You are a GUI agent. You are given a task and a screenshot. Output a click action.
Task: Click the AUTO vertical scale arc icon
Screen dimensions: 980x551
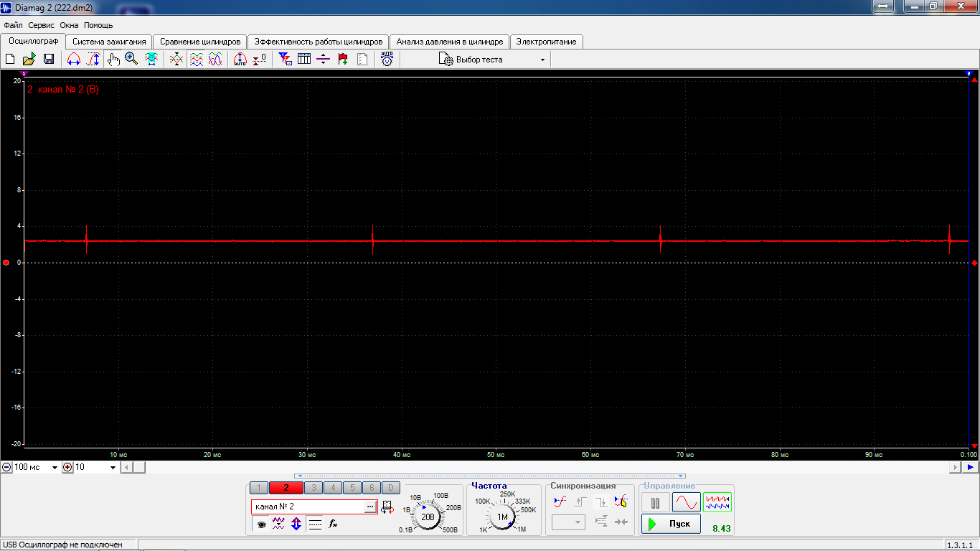tap(240, 60)
